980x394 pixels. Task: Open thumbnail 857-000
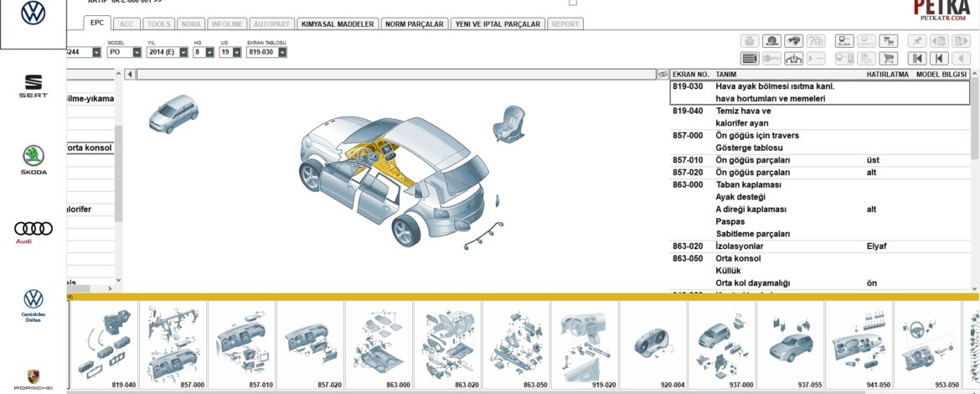tap(173, 345)
